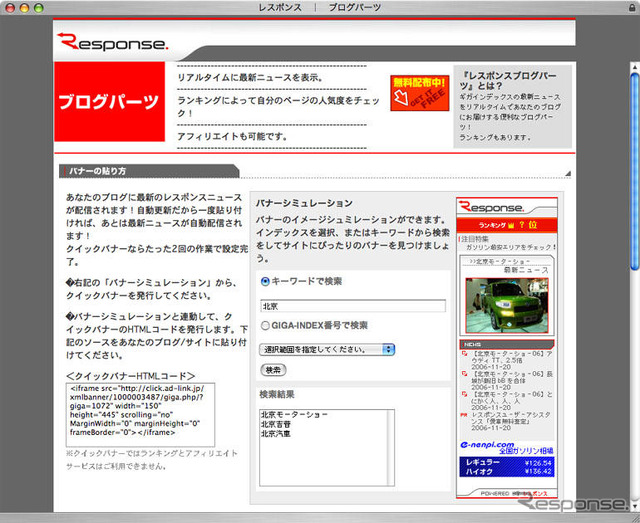Click the keyword input field containing 北京
Viewport: 640px width, 523px height.
(353, 306)
